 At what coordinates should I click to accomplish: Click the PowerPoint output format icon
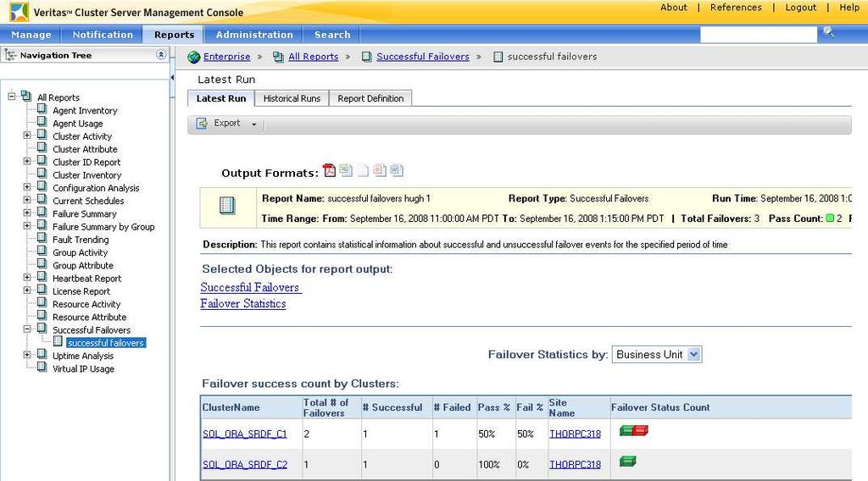click(380, 170)
